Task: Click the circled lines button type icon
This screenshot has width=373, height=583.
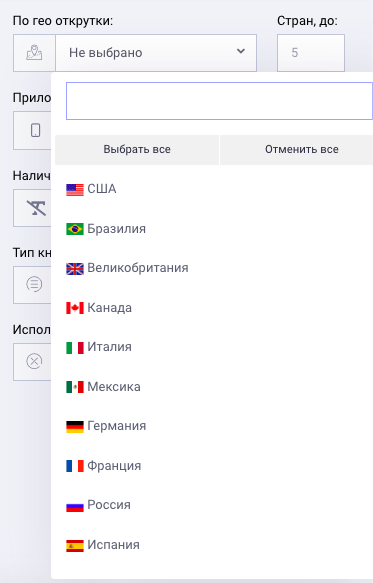Action: click(x=34, y=284)
